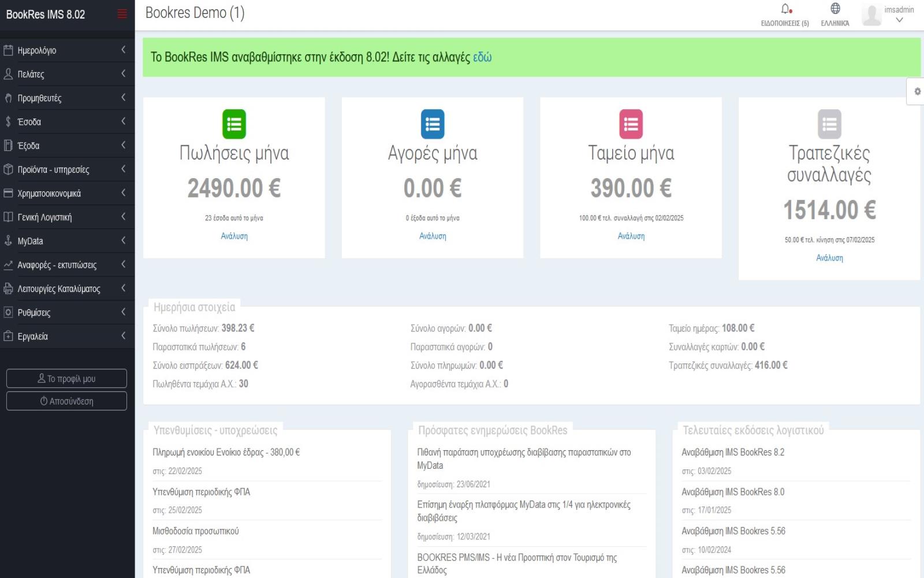
Task: Click the Σύνολο εισπράξεων 624.00 € value
Action: point(241,365)
